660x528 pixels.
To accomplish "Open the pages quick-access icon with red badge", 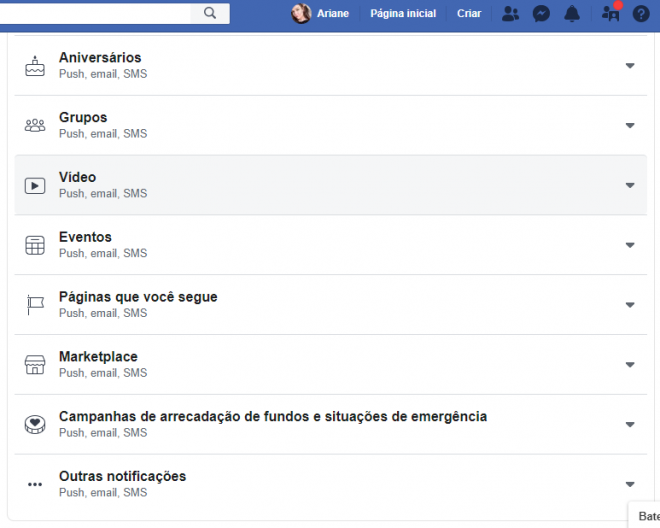I will 611,13.
